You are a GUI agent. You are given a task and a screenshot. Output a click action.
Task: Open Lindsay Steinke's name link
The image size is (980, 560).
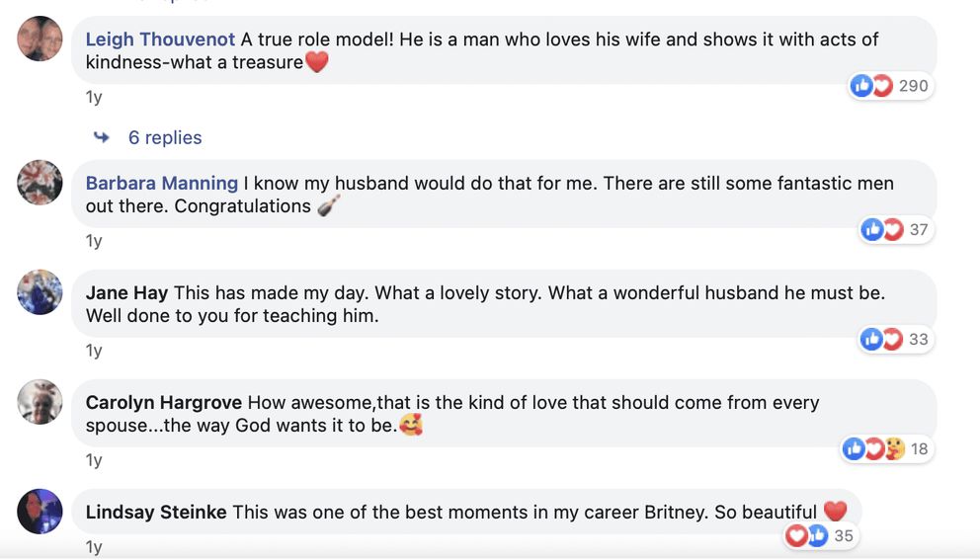[156, 513]
